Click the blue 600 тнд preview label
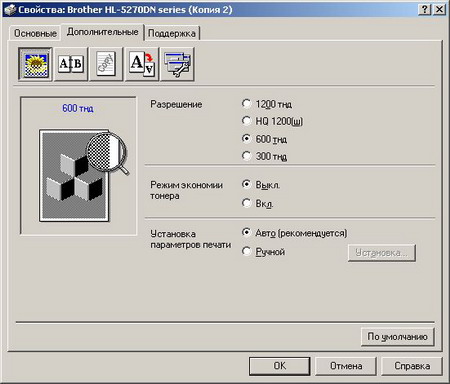 point(78,108)
